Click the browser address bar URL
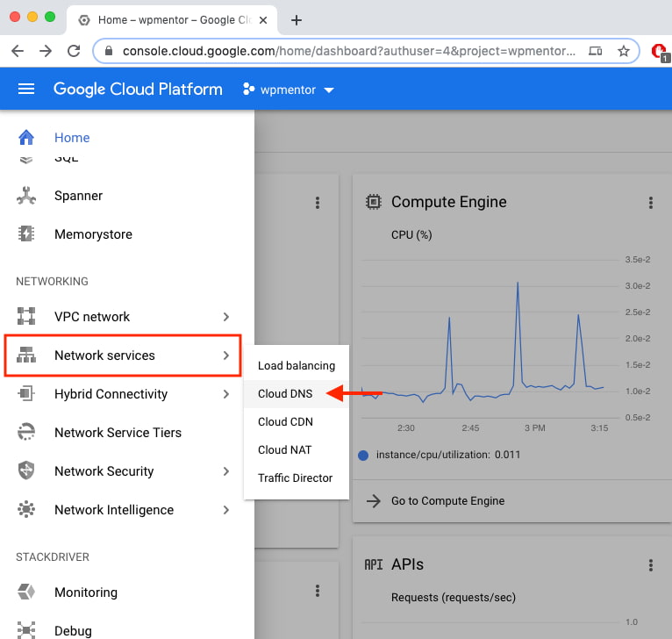Image resolution: width=672 pixels, height=639 pixels. (x=349, y=51)
